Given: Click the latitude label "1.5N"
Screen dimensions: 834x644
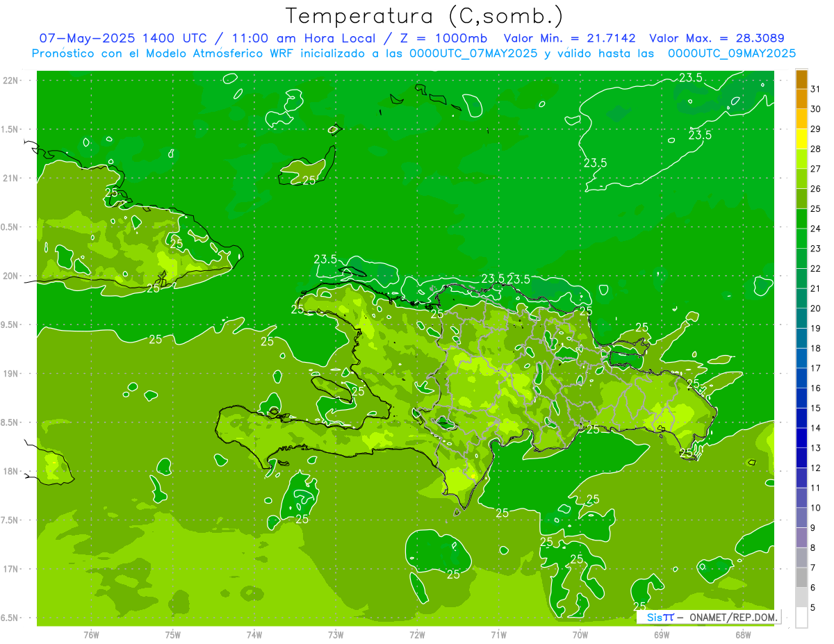Looking at the screenshot, I should coord(11,129).
